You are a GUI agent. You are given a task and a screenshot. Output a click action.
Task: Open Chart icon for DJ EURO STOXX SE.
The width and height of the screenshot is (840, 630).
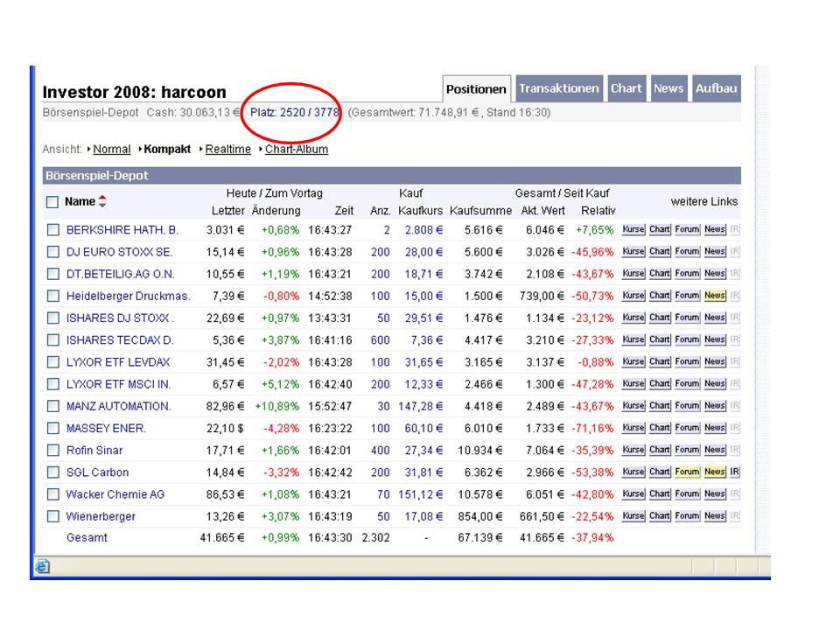pos(659,252)
